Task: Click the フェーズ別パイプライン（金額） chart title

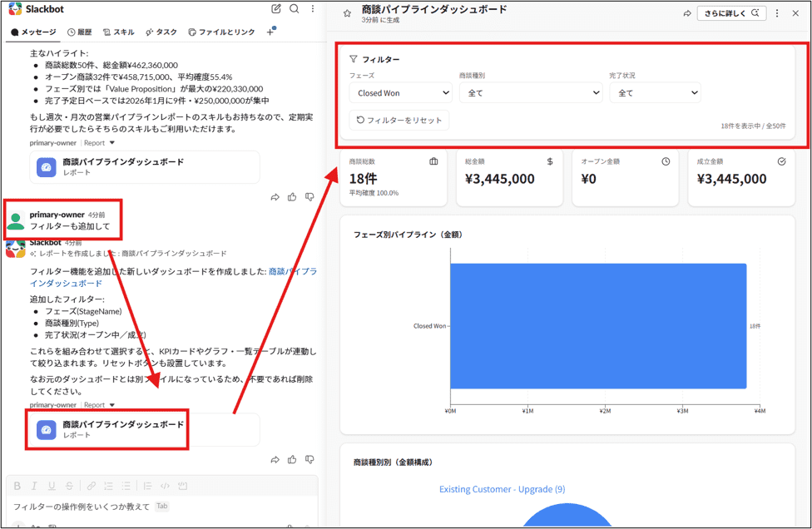Action: click(x=408, y=235)
